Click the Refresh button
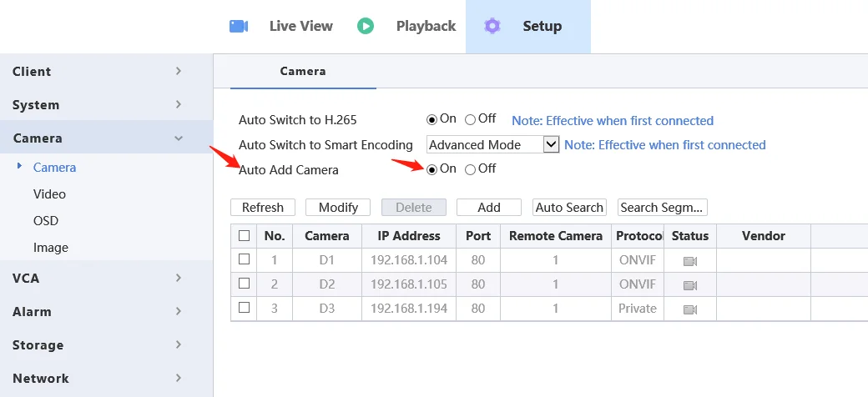The image size is (868, 397). [x=263, y=208]
